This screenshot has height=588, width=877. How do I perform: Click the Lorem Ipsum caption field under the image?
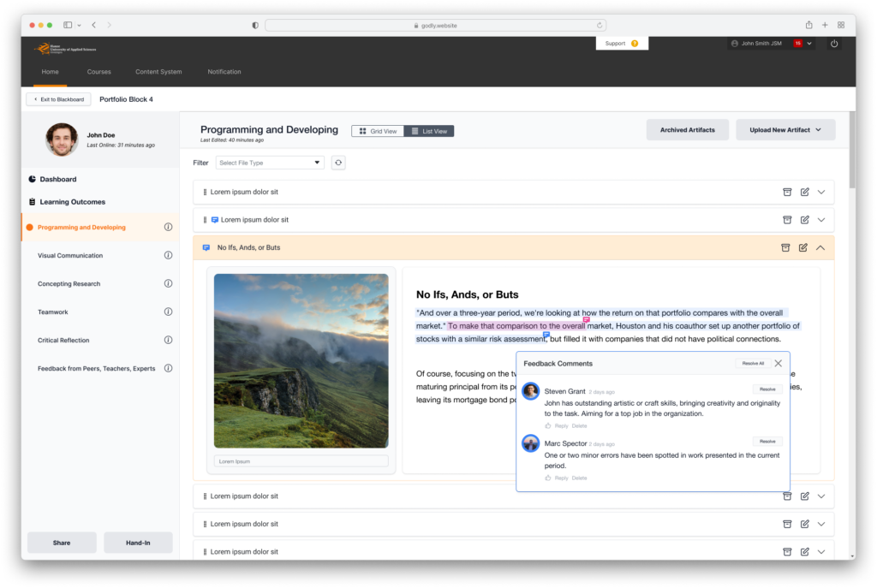click(x=301, y=461)
